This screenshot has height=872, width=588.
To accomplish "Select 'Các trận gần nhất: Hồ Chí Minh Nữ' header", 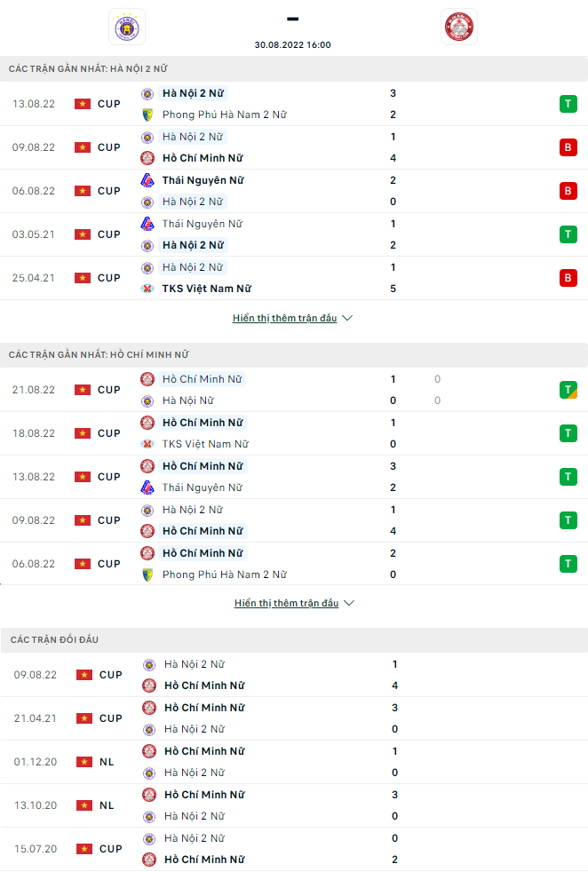I will 99,354.
